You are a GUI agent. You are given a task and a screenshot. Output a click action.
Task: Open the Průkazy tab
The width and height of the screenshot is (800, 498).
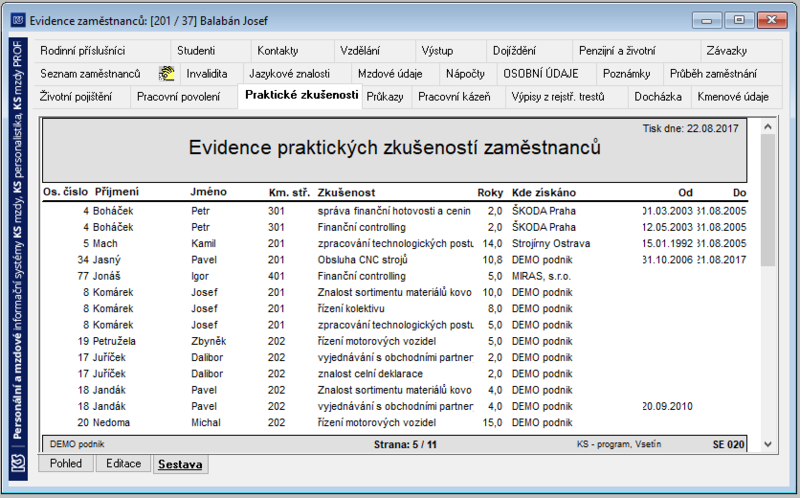tap(387, 97)
